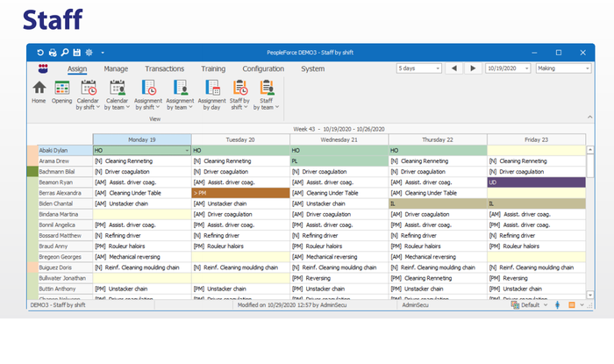Screen dimensions: 614x364
Task: Go to previous period with left arrow
Action: [x=453, y=68]
